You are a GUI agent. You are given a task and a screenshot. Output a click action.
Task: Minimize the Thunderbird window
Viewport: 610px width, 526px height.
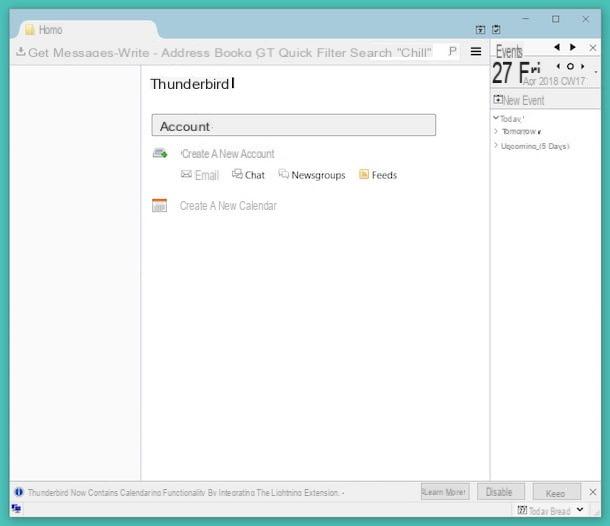[x=526, y=19]
